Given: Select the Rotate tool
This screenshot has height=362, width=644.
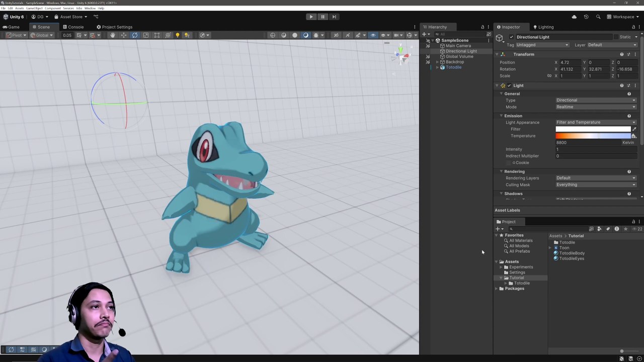Looking at the screenshot, I should 135,35.
